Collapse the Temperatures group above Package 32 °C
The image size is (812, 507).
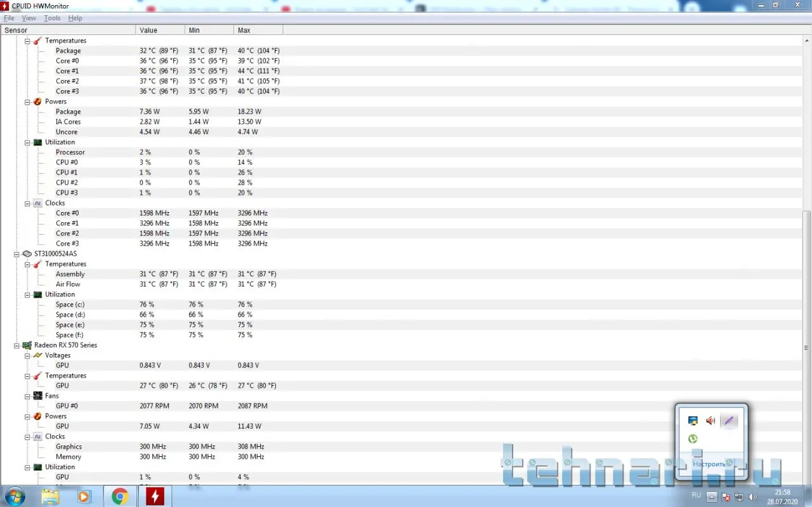(27, 41)
